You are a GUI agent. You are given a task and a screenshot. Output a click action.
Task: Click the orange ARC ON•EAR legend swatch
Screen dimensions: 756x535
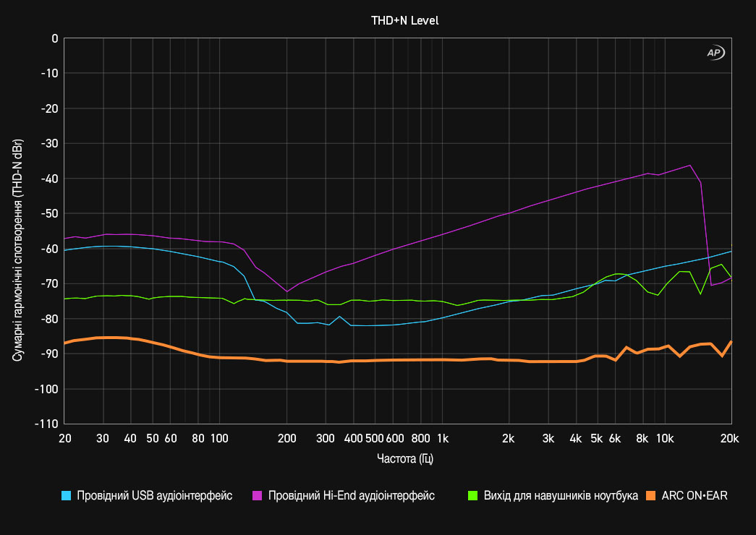coord(651,496)
